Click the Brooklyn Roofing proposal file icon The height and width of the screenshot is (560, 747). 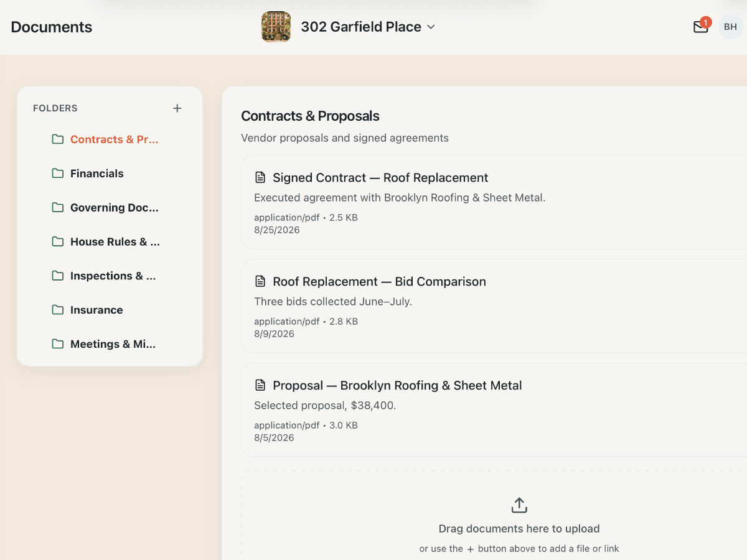click(260, 386)
